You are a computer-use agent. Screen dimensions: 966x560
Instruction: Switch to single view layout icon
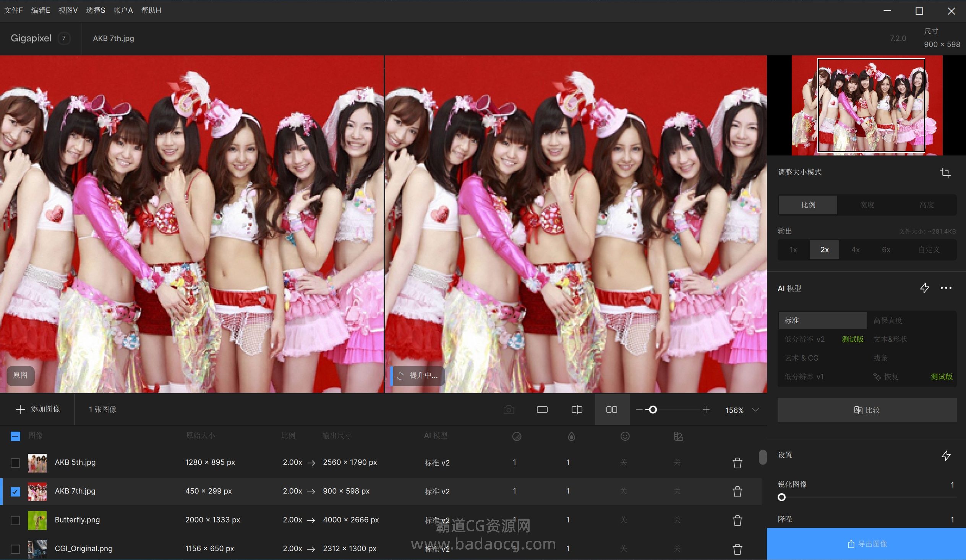pos(542,410)
